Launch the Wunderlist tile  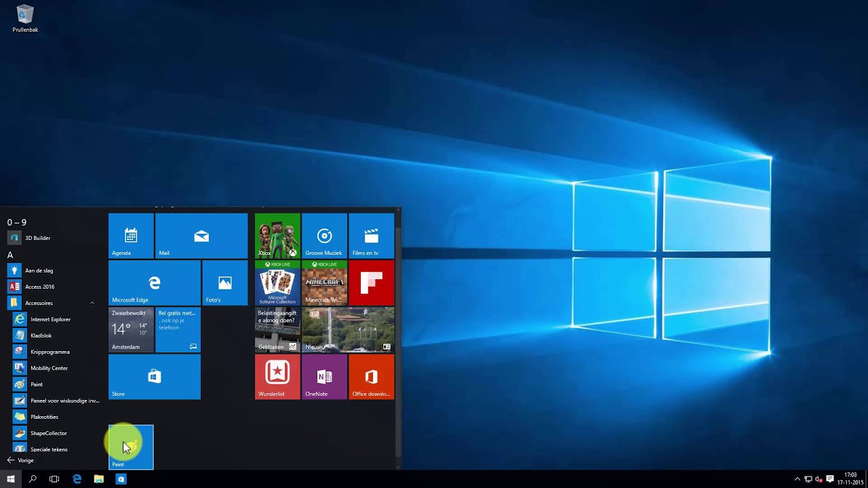click(277, 376)
